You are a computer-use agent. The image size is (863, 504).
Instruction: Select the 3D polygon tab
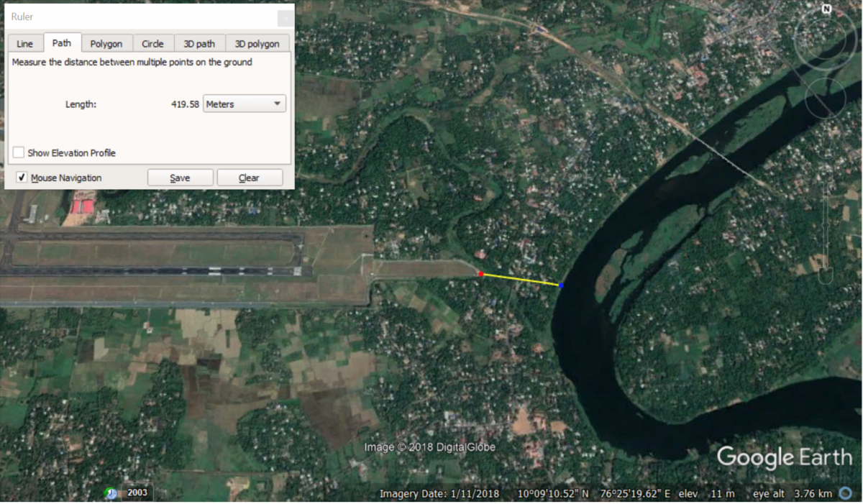click(256, 43)
